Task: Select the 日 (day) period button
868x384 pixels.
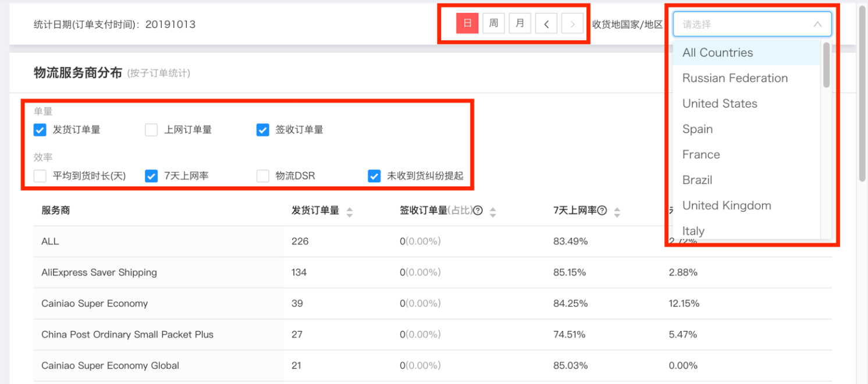Action: click(467, 24)
